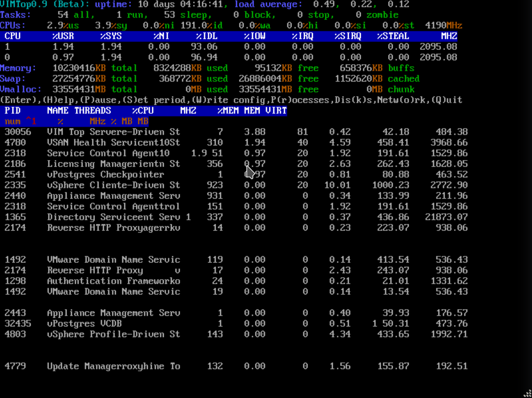532x398 pixels.
Task: Select the Authentication Framework process row
Action: click(x=236, y=281)
